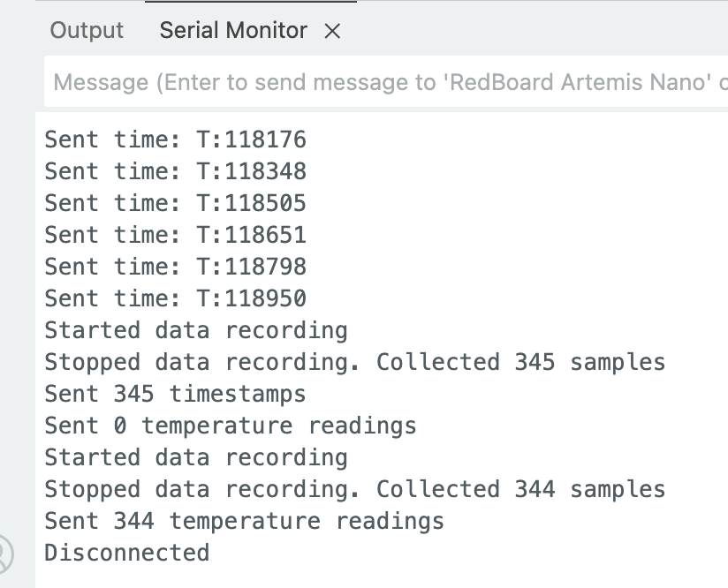Open the account icon in bottom-left corner
Image resolution: width=728 pixels, height=588 pixels.
point(4,554)
